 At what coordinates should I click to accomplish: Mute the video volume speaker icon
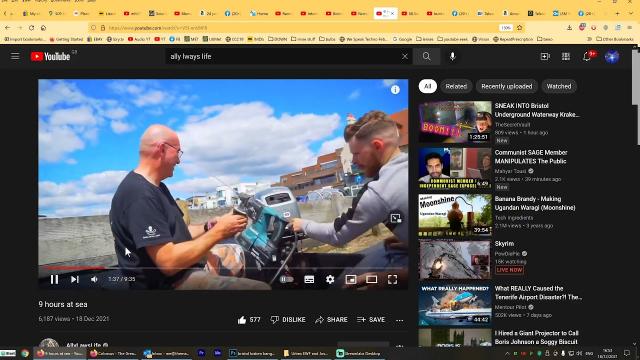click(94, 279)
